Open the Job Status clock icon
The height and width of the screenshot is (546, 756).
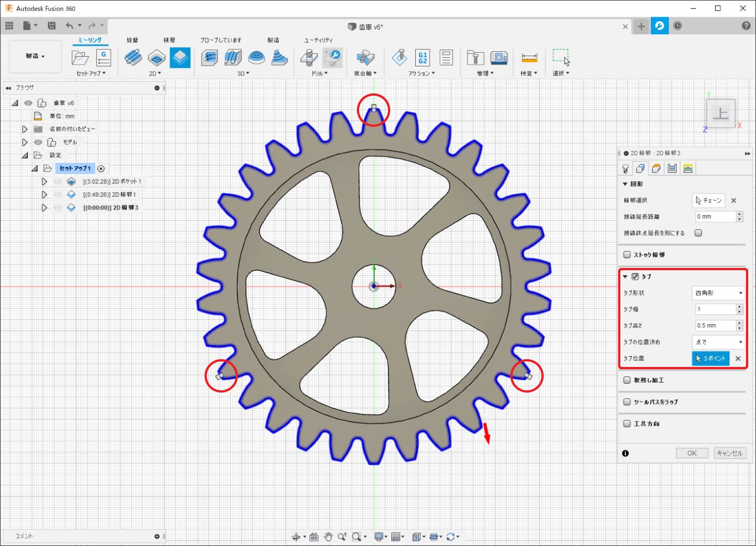(678, 26)
